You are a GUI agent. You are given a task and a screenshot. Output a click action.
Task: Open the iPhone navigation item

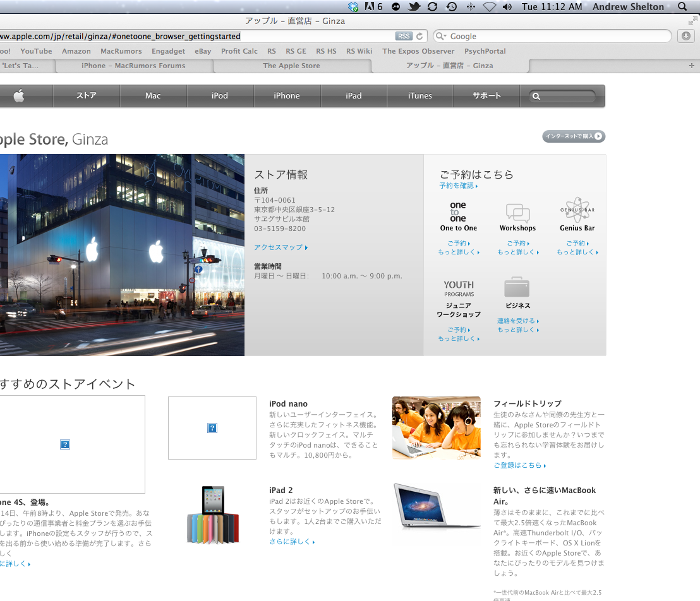(287, 95)
